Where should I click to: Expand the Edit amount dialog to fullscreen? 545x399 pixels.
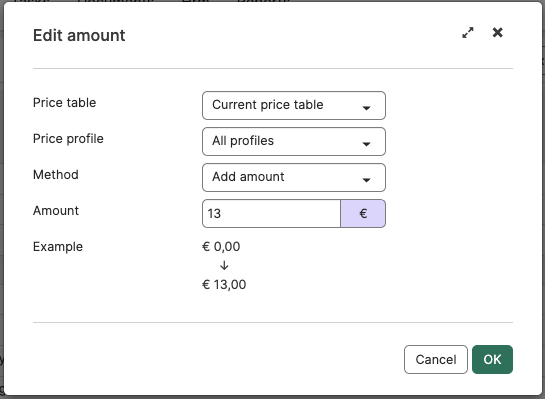[x=468, y=33]
